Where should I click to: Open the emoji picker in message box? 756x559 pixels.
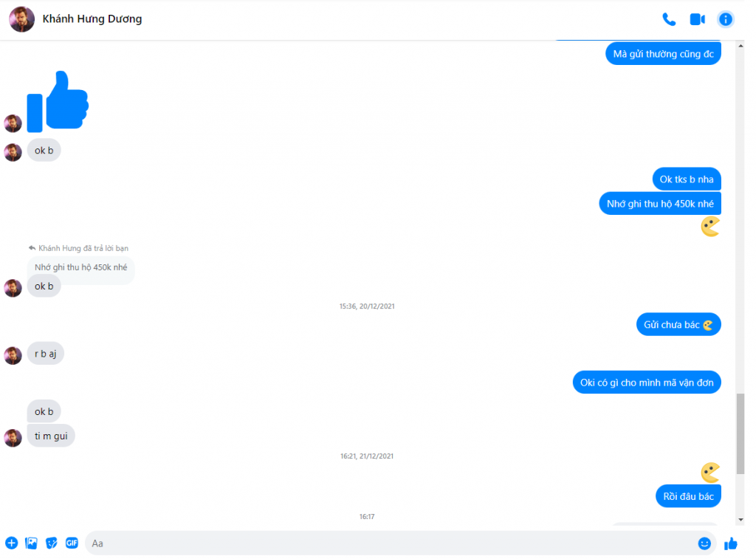[704, 543]
